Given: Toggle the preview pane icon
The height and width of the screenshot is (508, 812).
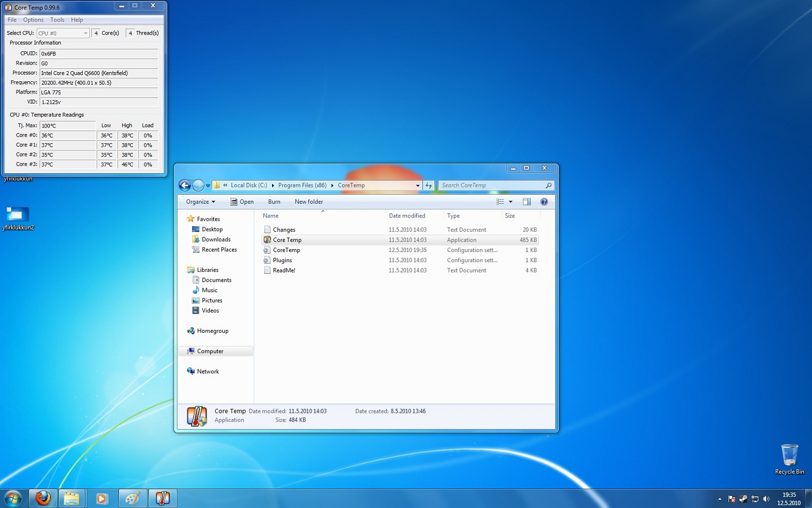Looking at the screenshot, I should click(x=527, y=202).
